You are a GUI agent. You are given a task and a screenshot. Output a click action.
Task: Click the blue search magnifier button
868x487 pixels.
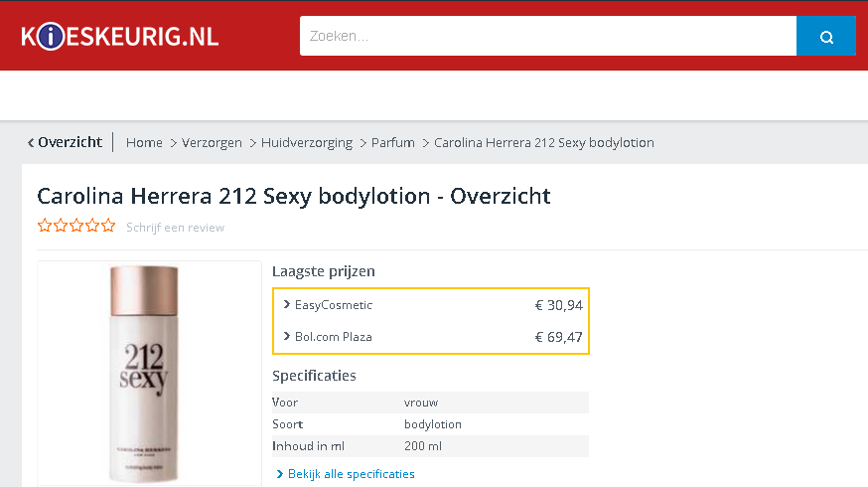(826, 36)
